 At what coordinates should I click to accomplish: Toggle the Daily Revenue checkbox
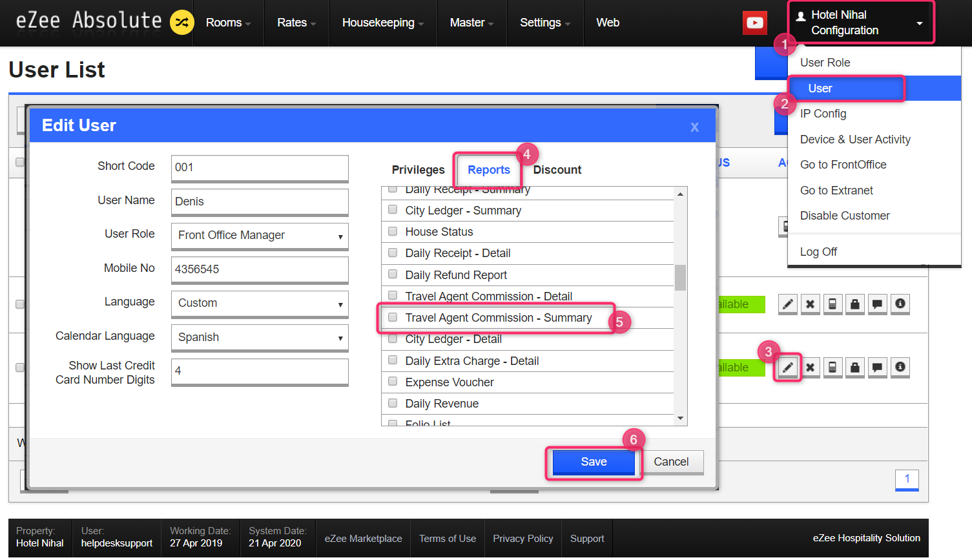[x=393, y=403]
